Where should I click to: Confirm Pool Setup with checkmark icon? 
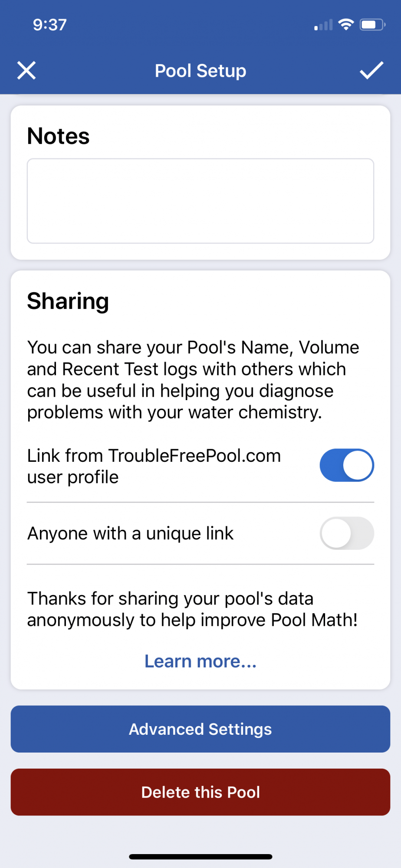[x=371, y=70]
